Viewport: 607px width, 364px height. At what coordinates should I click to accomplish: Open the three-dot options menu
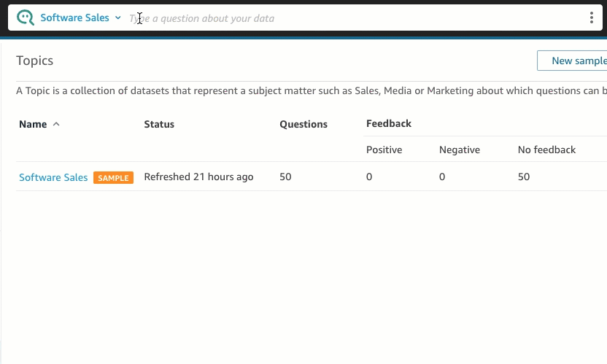591,18
